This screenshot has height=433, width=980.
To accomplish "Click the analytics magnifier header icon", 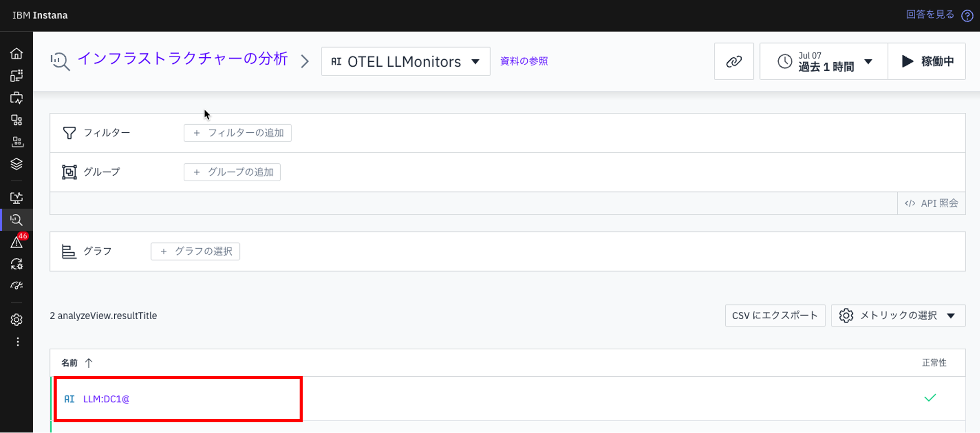I will coord(60,61).
